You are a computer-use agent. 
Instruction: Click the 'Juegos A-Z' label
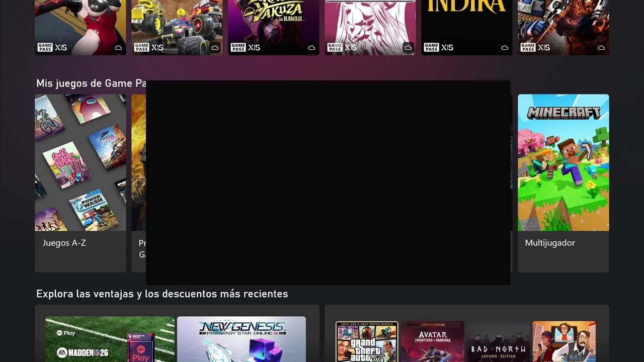click(x=64, y=243)
